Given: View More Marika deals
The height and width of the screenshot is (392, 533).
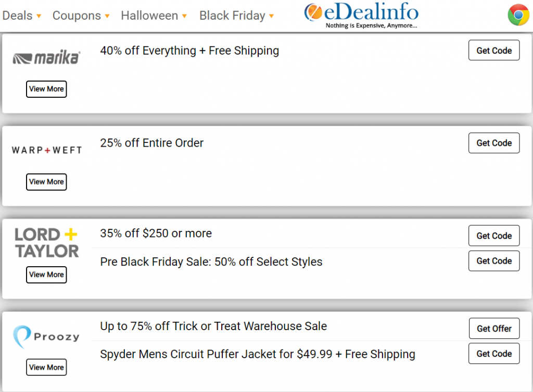Looking at the screenshot, I should (x=46, y=89).
